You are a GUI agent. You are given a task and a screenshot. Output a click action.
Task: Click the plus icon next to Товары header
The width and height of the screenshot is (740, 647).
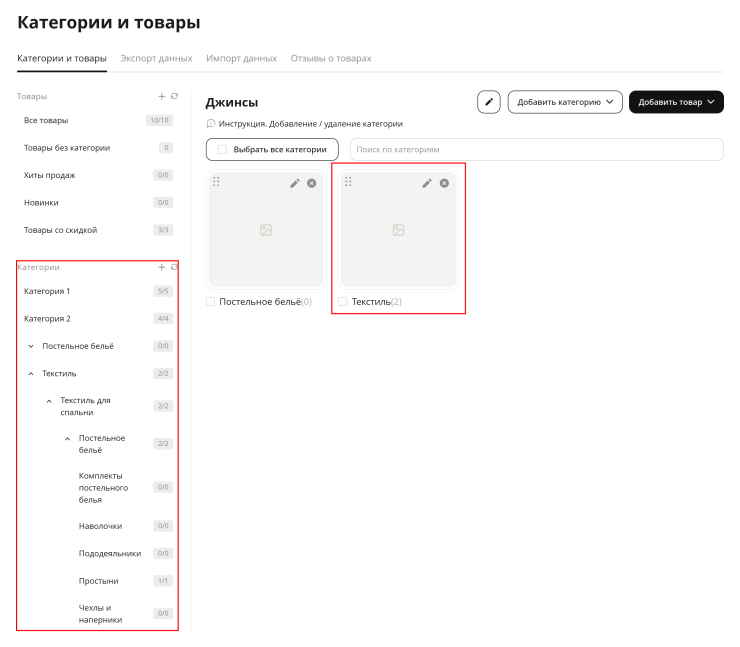pyautogui.click(x=161, y=96)
